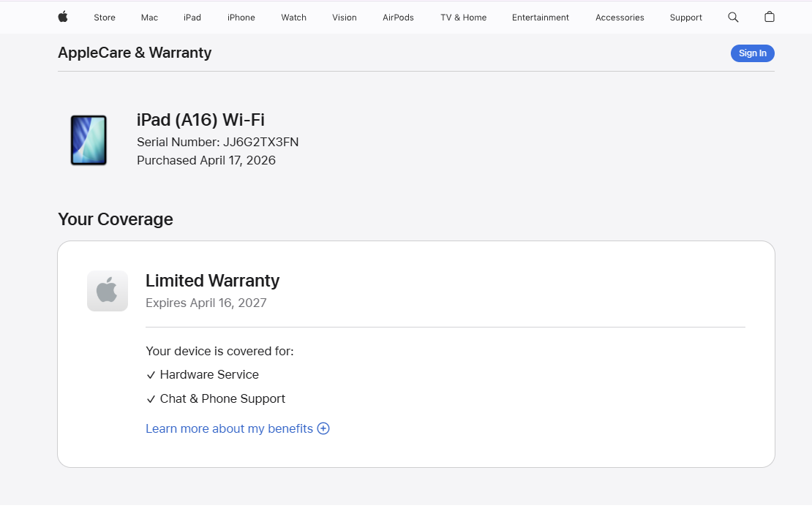Click the Expires April 16, 2027 text

pyautogui.click(x=206, y=303)
